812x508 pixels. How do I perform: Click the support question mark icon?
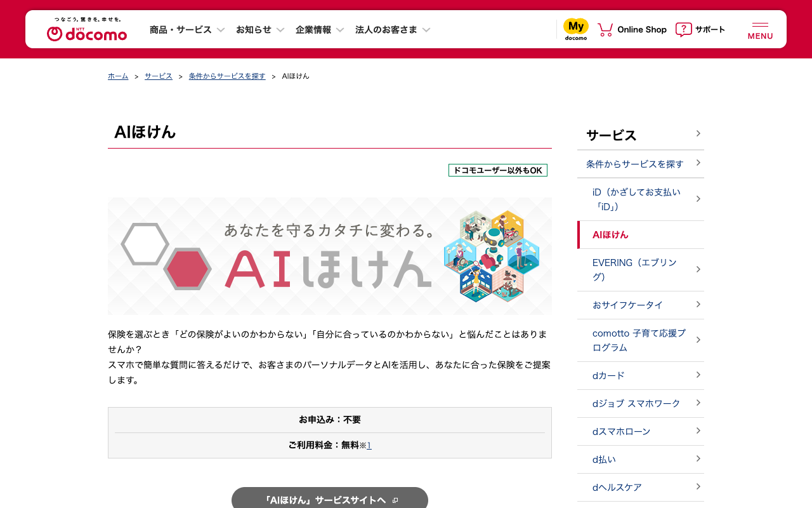pos(683,30)
